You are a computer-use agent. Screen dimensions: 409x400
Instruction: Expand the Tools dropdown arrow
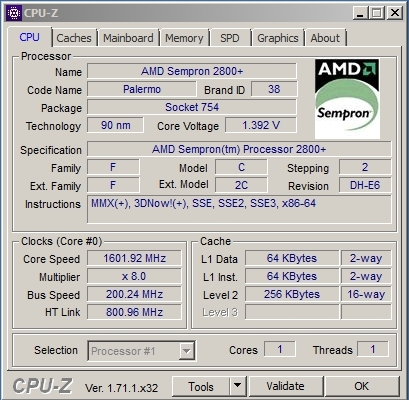tap(238, 386)
